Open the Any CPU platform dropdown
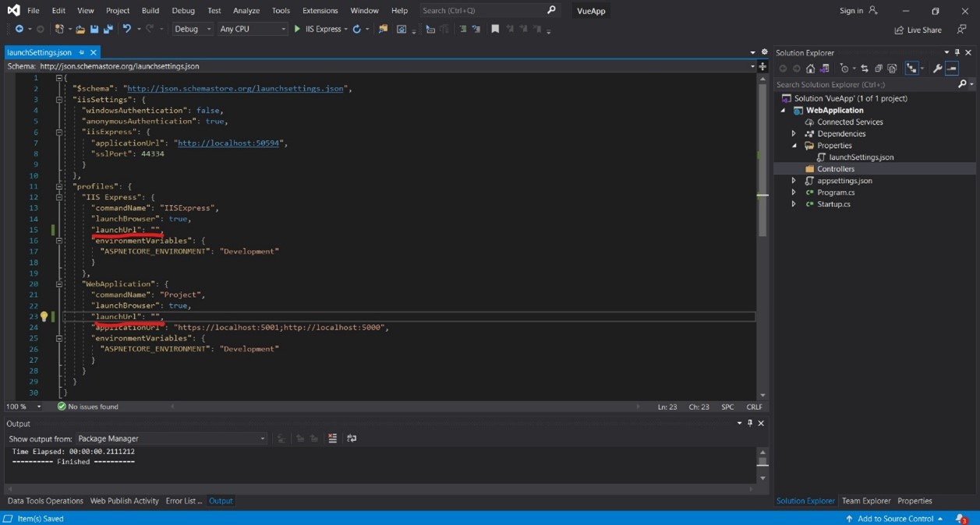980x525 pixels. tap(253, 29)
